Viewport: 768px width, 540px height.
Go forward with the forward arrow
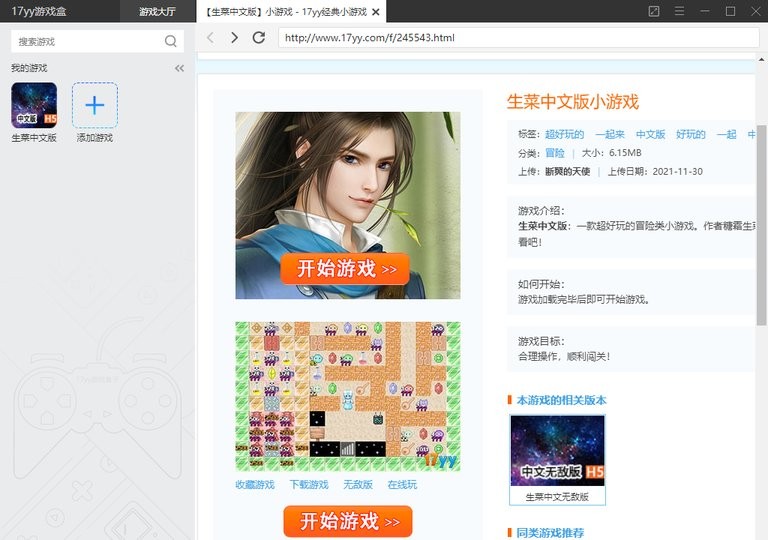pyautogui.click(x=234, y=38)
